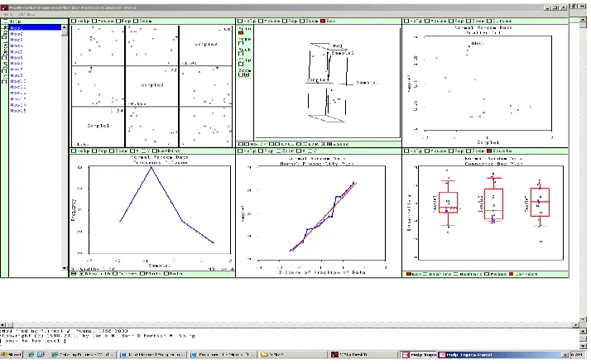591x364 pixels.
Task: Toggle Pop checkbox in normal probability plot panel
Action: 261,151
